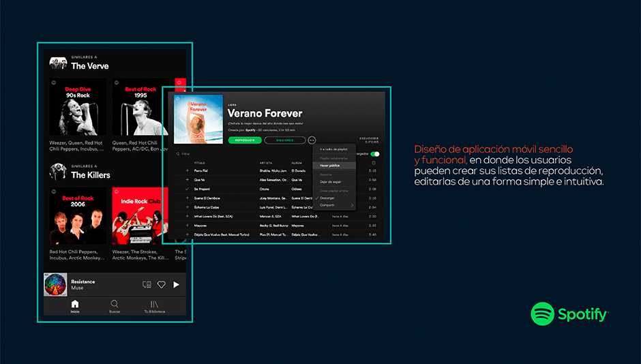Toggle the Descargar checked menu item
The height and width of the screenshot is (364, 641).
tap(334, 198)
